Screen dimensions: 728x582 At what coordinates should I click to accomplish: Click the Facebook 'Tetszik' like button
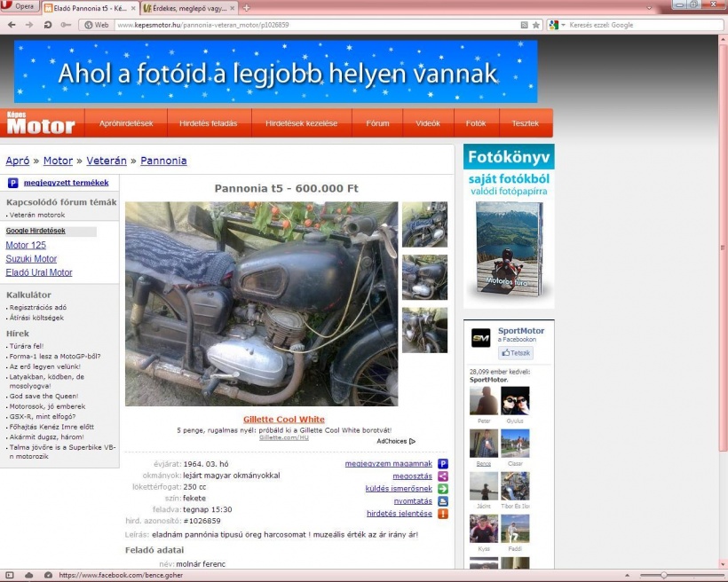pos(515,352)
